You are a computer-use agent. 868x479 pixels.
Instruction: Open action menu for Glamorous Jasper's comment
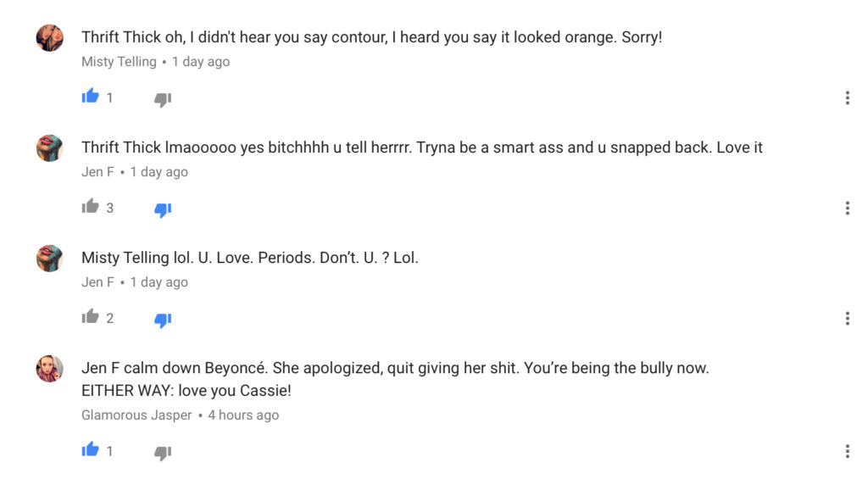[x=847, y=452]
